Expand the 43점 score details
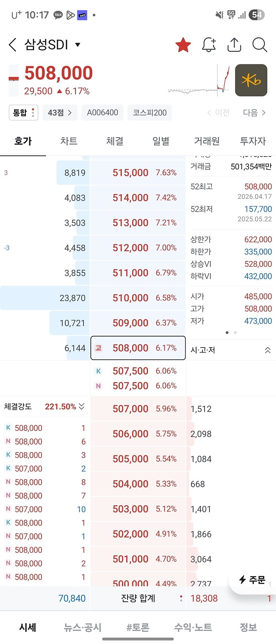The height and width of the screenshot is (644, 276). point(60,112)
